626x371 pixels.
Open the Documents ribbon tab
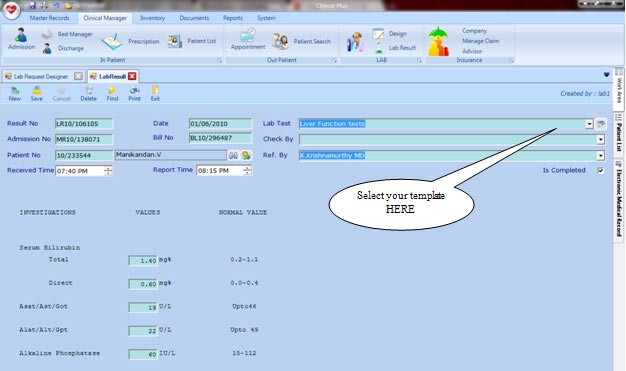(194, 18)
